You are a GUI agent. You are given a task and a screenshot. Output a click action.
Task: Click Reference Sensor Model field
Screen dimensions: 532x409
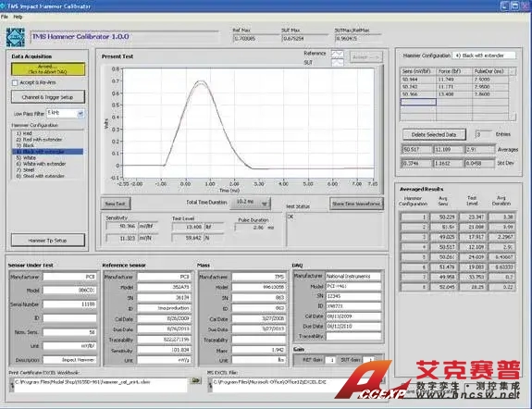point(165,287)
